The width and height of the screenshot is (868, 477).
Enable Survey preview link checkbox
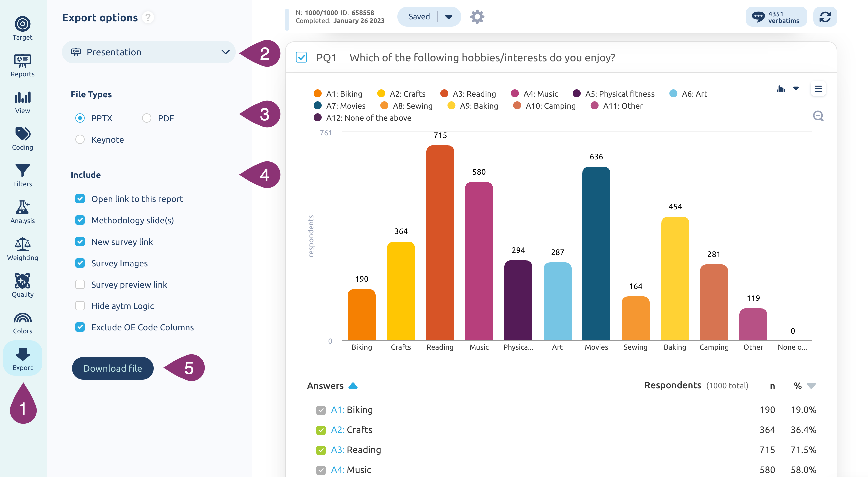tap(80, 284)
